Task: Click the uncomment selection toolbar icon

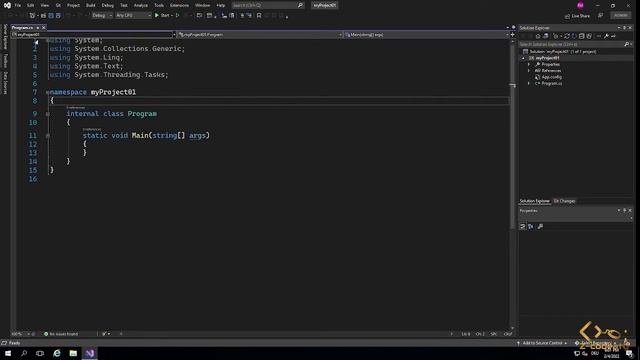Action: (249, 16)
